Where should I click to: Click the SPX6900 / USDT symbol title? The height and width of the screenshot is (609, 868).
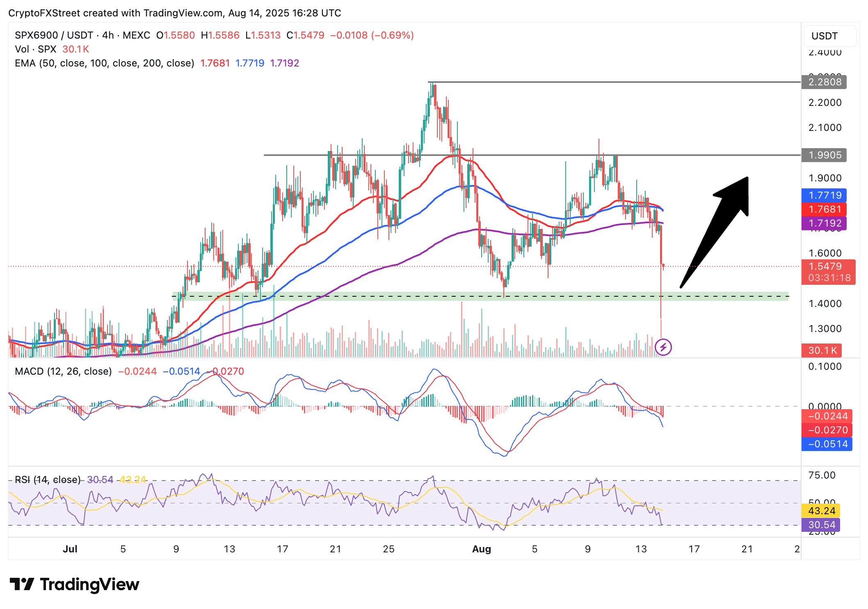53,35
